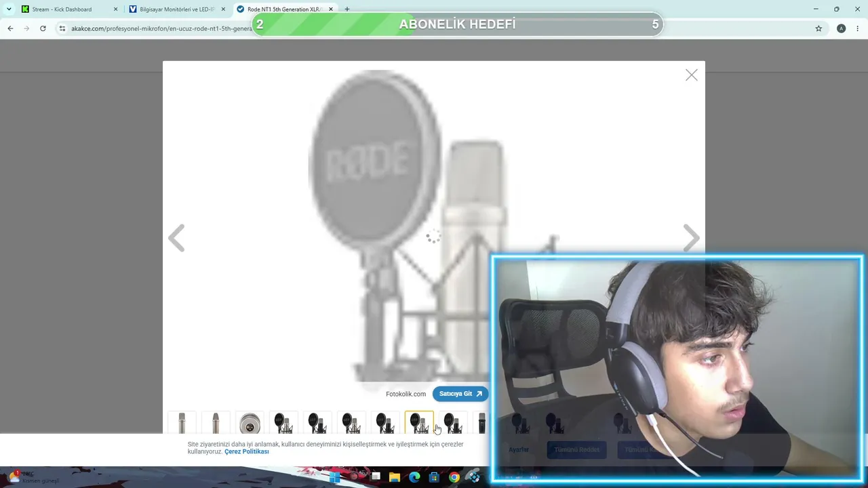Viewport: 868px width, 488px height.
Task: Expand the Chrome tab search dropdown
Action: pos(9,9)
